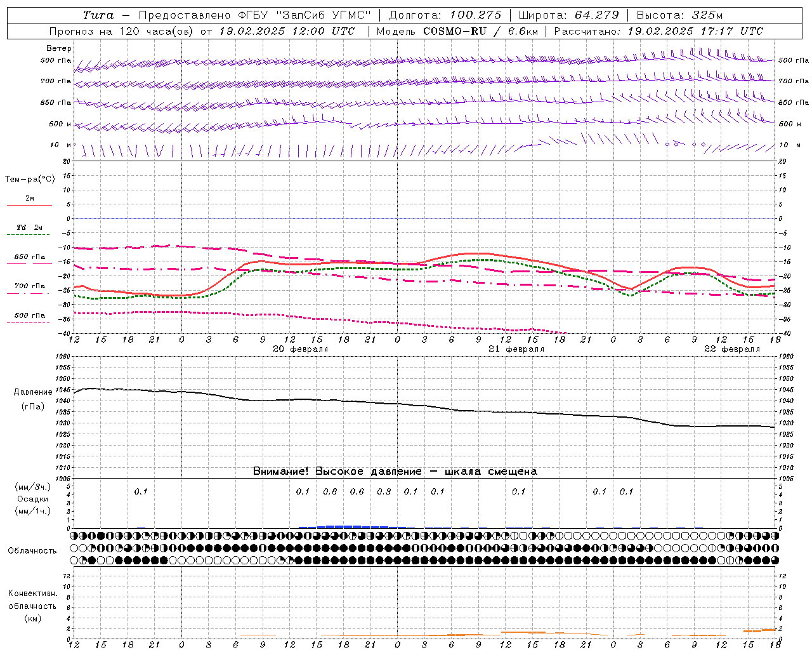Click the "Осадки" precipitation label
The width and height of the screenshot is (812, 650).
point(33,499)
